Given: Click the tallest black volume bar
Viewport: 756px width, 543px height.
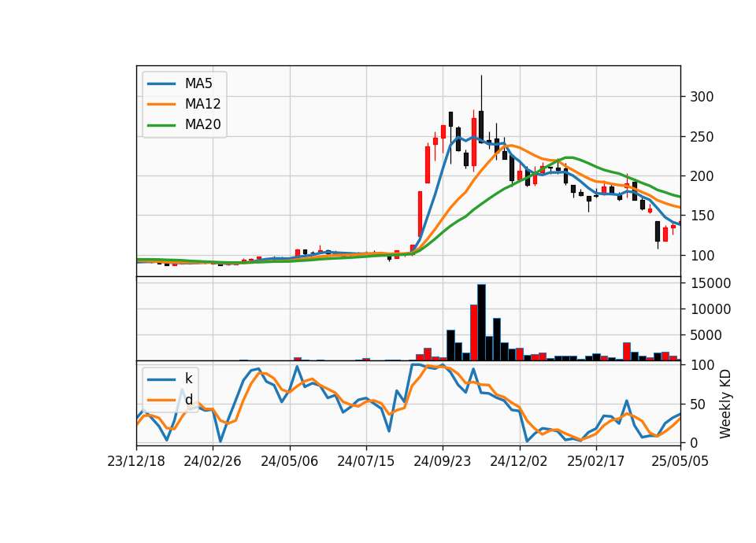Looking at the screenshot, I should tap(481, 323).
